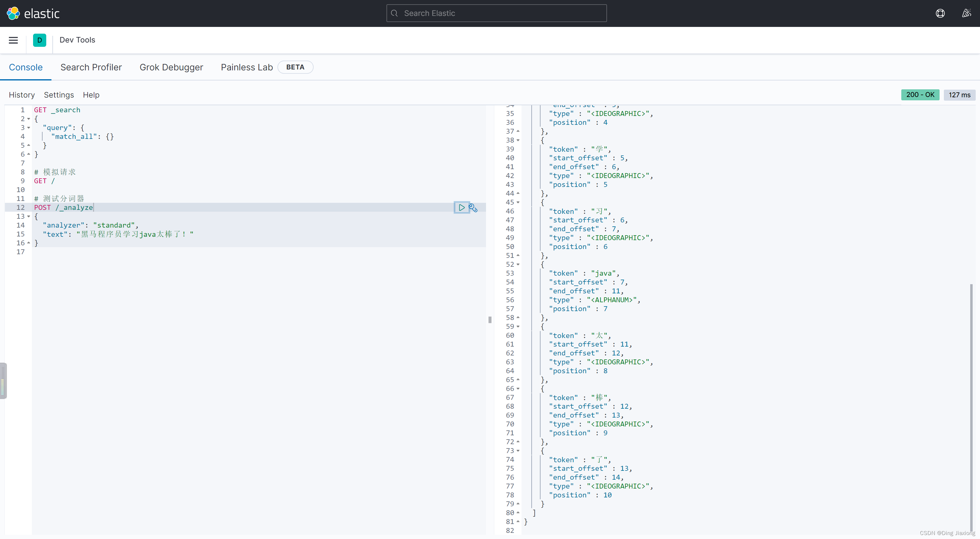Click the Help link in toolbar
The image size is (980, 539).
pos(91,95)
